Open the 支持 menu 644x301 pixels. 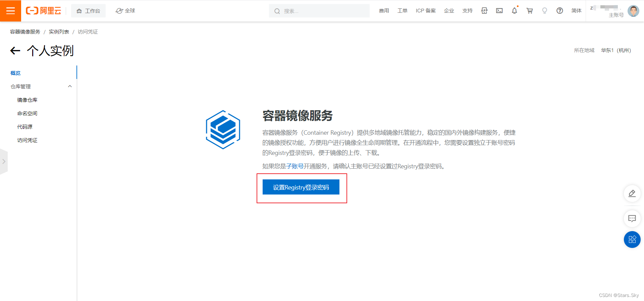tap(468, 11)
